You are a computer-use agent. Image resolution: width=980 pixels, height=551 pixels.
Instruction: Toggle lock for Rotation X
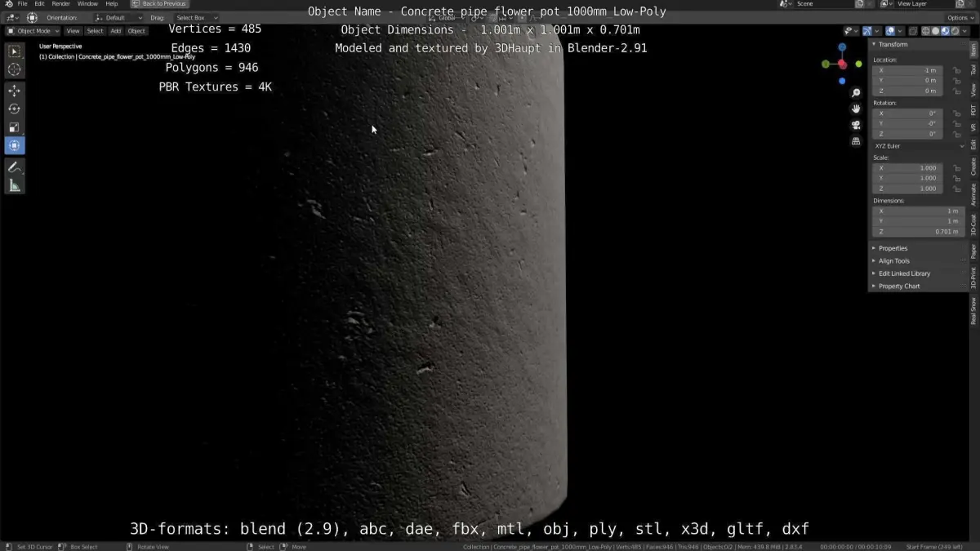956,113
